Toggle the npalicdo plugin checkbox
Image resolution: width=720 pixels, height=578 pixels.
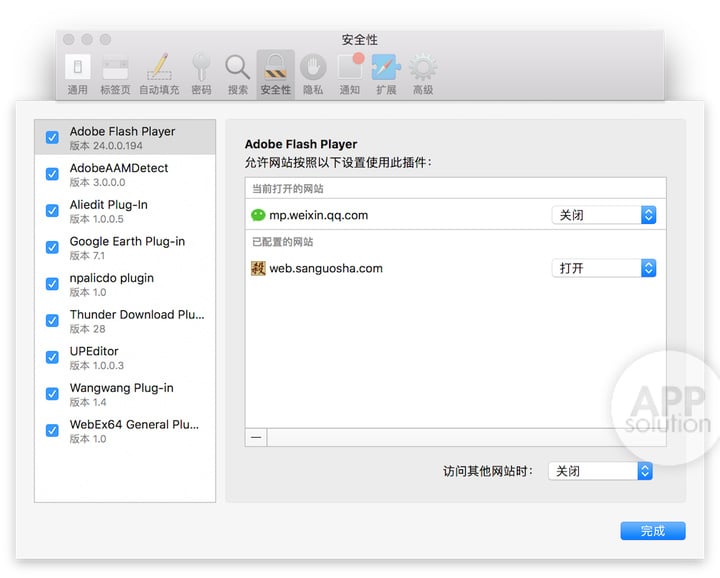click(52, 284)
